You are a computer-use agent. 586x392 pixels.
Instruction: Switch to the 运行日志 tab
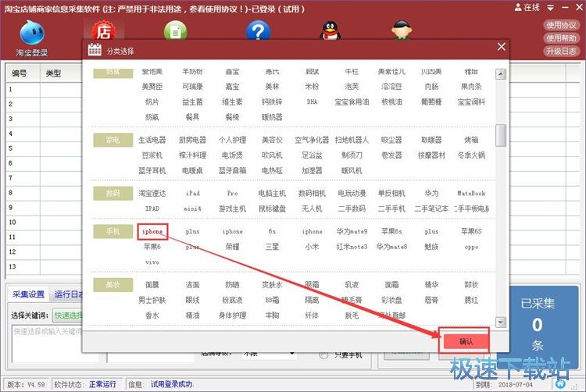[x=69, y=294]
